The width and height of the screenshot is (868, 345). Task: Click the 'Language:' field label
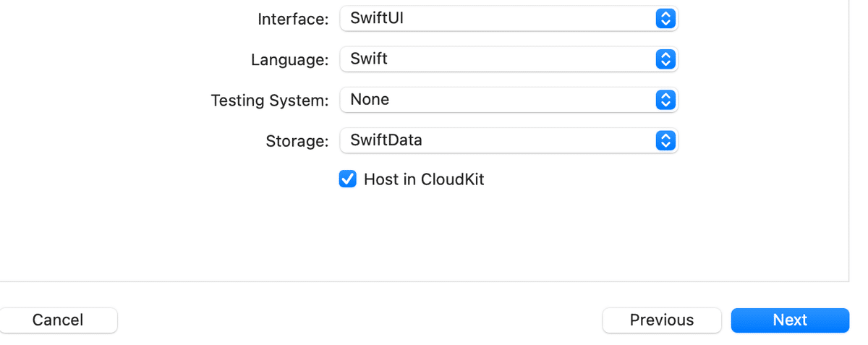coord(290,60)
